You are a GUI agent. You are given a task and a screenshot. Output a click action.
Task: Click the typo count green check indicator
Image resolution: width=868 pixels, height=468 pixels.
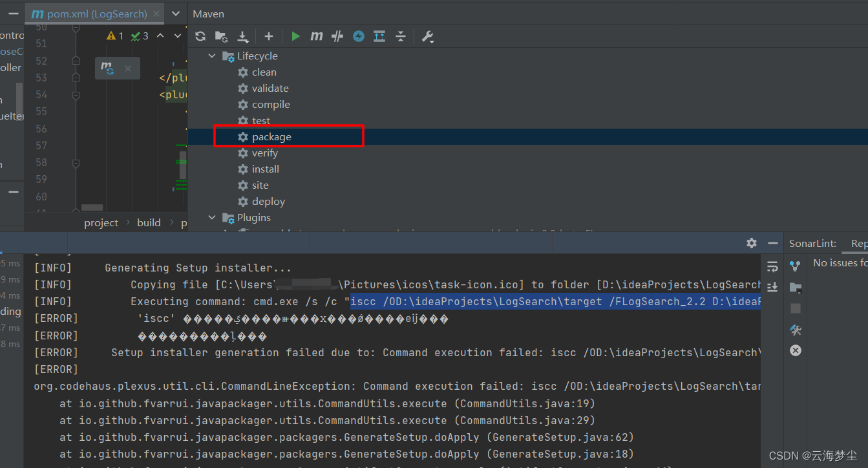point(140,36)
